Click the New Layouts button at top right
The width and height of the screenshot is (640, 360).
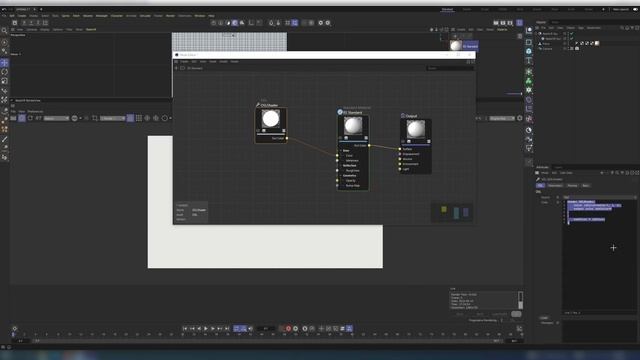[x=620, y=9]
